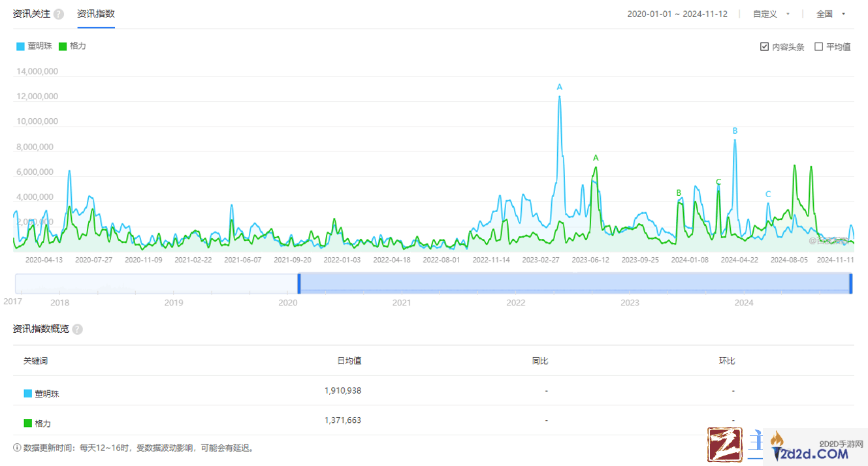868x466 pixels.
Task: Click the 日均值 column header
Action: (349, 361)
